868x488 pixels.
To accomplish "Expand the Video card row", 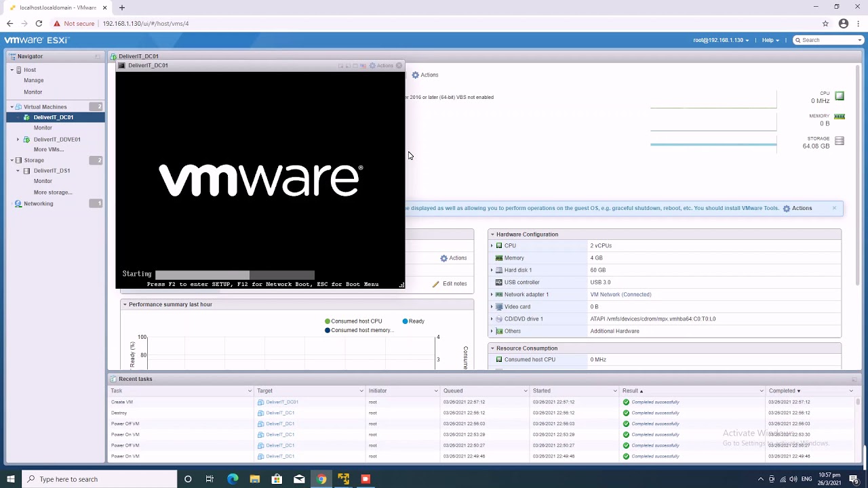I will pyautogui.click(x=493, y=307).
